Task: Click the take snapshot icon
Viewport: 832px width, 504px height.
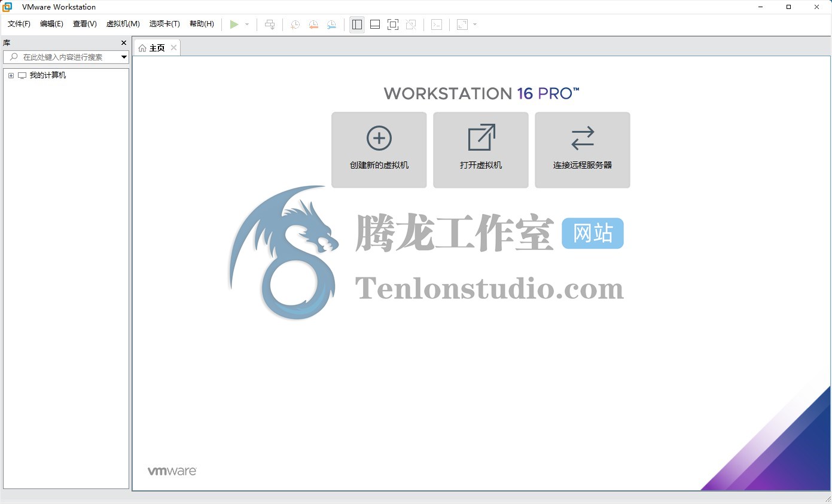Action: click(x=295, y=25)
